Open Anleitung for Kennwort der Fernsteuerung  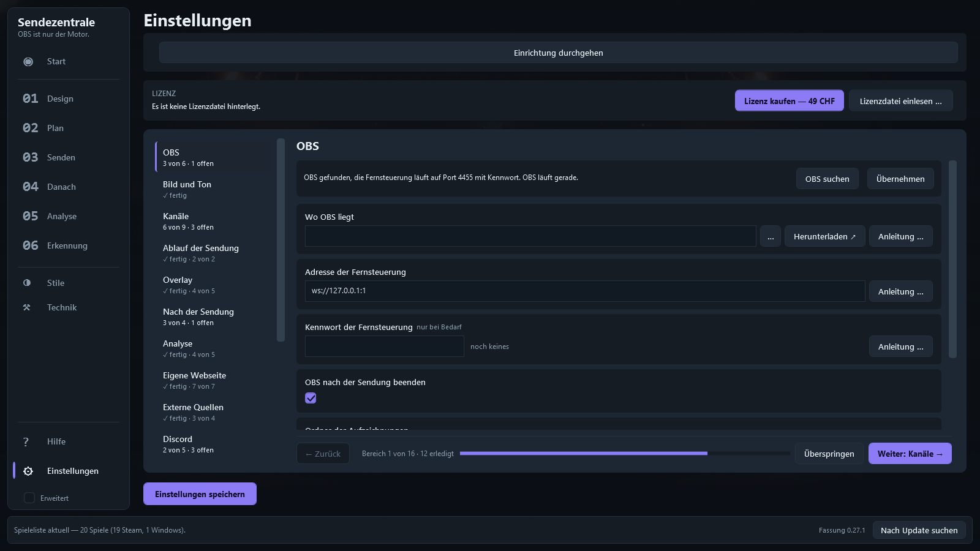(x=901, y=347)
